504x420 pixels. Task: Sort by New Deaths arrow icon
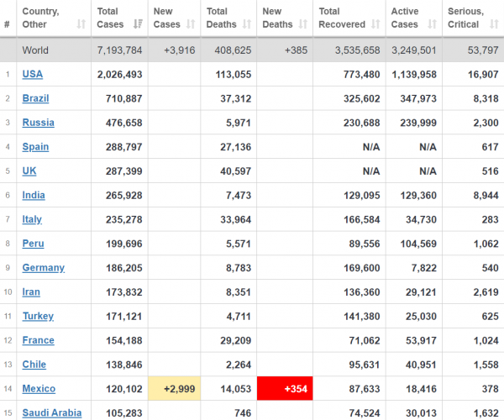click(302, 24)
